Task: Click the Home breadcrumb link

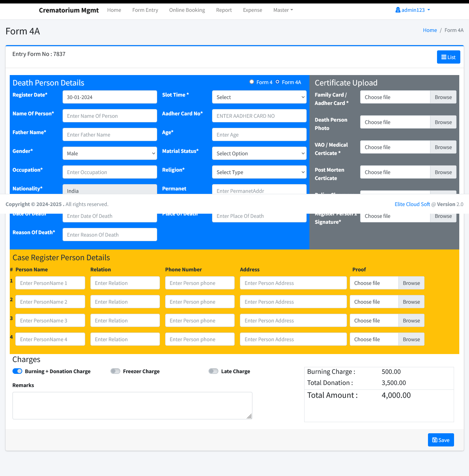Action: pyautogui.click(x=430, y=30)
